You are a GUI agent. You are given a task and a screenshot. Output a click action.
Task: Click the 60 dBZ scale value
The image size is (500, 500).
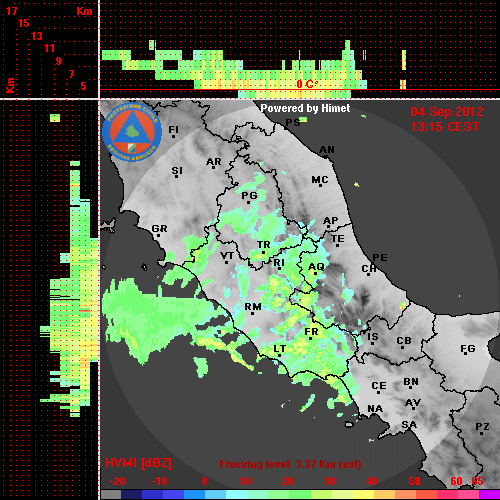point(456,481)
